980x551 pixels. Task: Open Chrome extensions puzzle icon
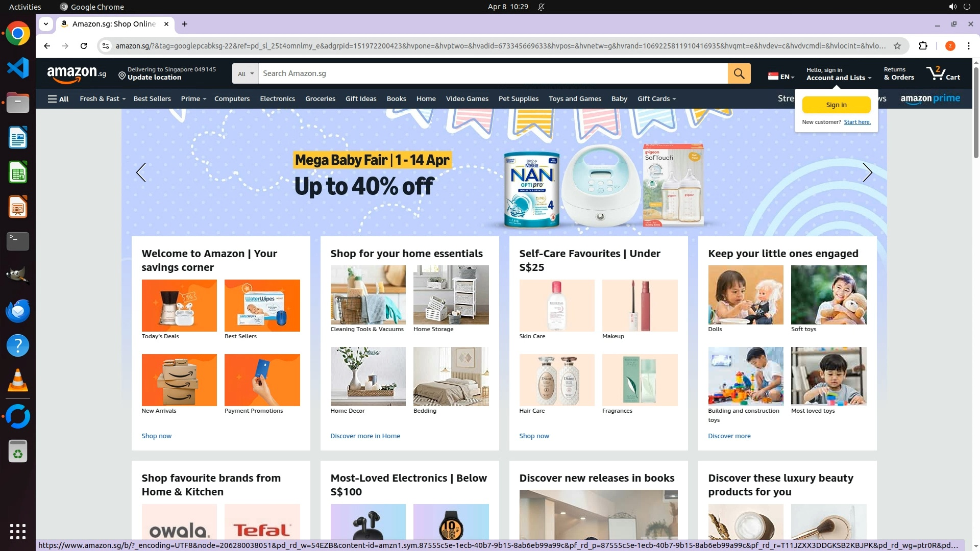[923, 46]
